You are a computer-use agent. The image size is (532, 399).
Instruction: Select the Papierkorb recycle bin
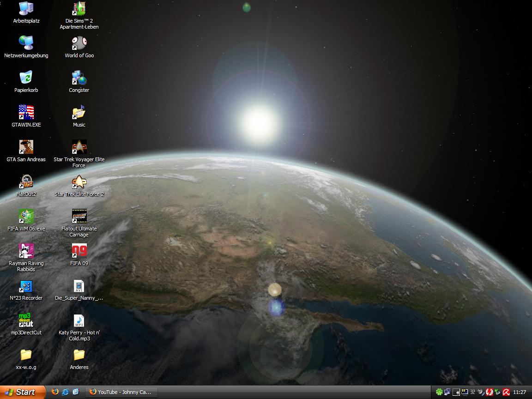tap(26, 78)
